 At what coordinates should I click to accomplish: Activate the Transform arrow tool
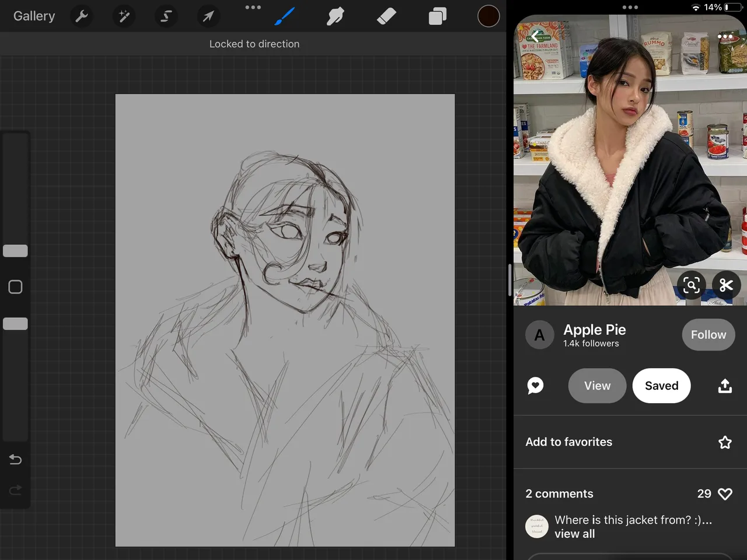pos(208,16)
